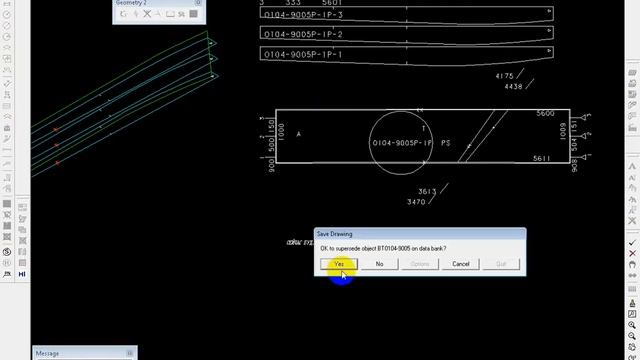Click the Save Drawing dialog title bar
Viewport: 640px width, 360px height.
(420, 234)
